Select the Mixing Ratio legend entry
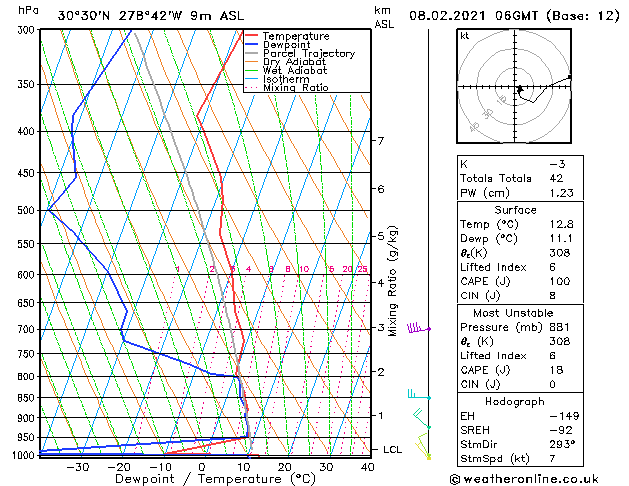Screen dimensions: 629x486 [x=296, y=88]
